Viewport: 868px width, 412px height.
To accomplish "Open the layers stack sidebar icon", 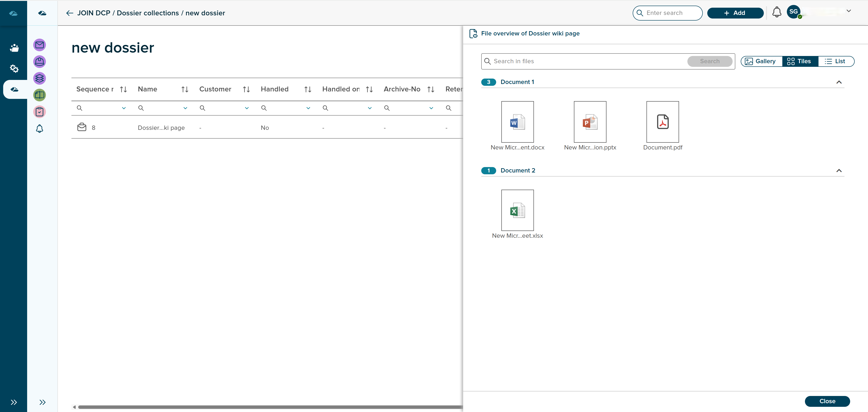I will pos(39,78).
